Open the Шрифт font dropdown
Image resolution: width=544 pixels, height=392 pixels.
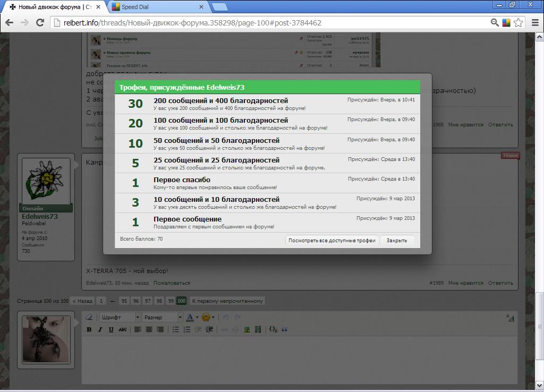coord(120,317)
